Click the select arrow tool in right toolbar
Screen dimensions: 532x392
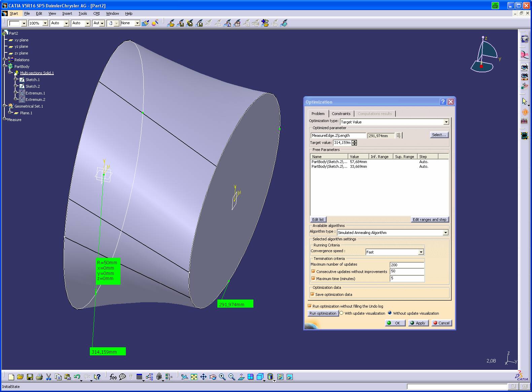(x=524, y=101)
